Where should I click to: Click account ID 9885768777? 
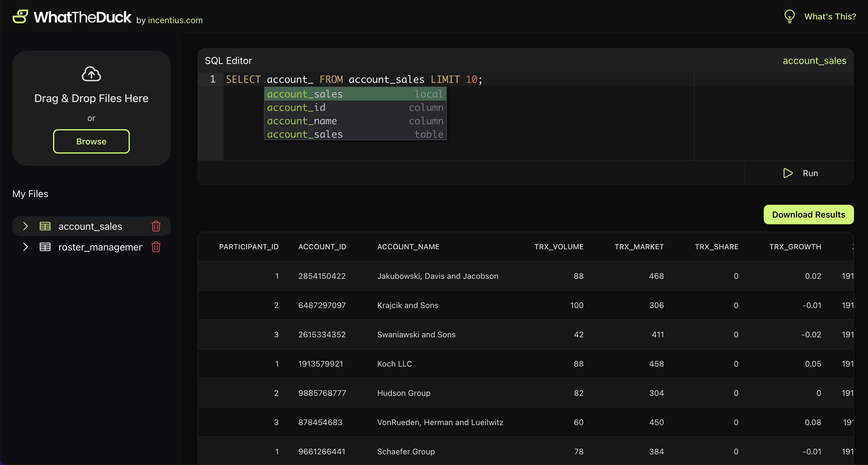(322, 393)
